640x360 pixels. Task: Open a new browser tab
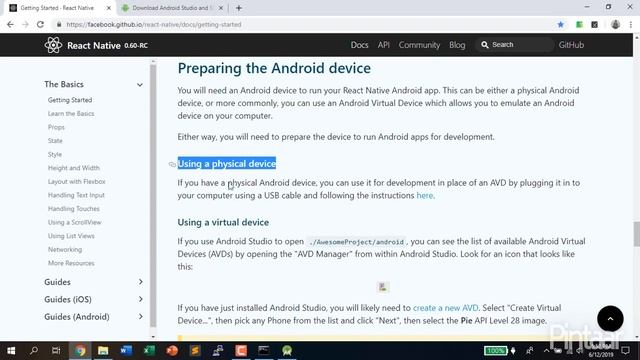pyautogui.click(x=239, y=8)
